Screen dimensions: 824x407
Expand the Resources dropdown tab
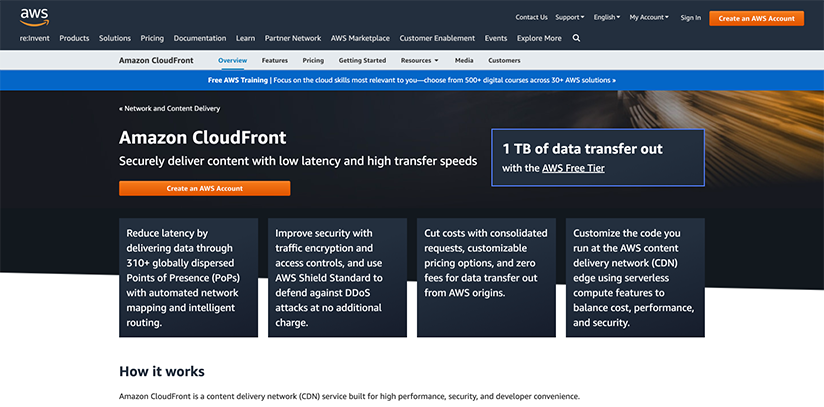tap(419, 60)
